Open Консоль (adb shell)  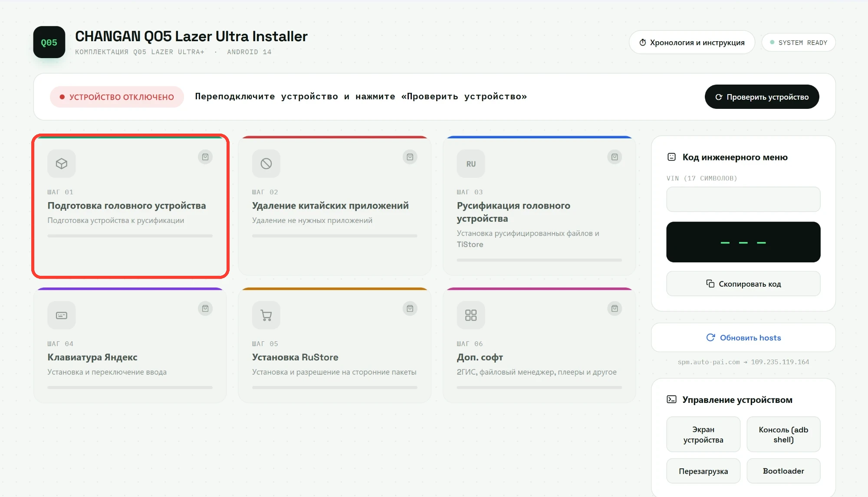783,434
